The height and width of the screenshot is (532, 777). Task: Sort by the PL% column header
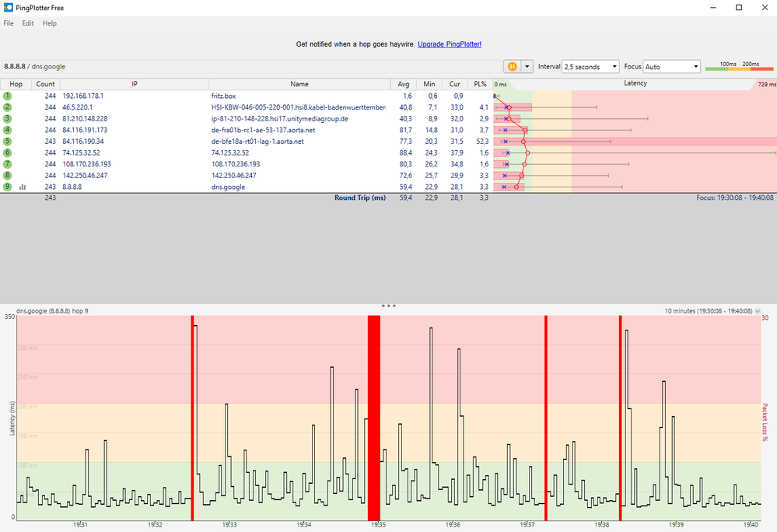pos(480,84)
